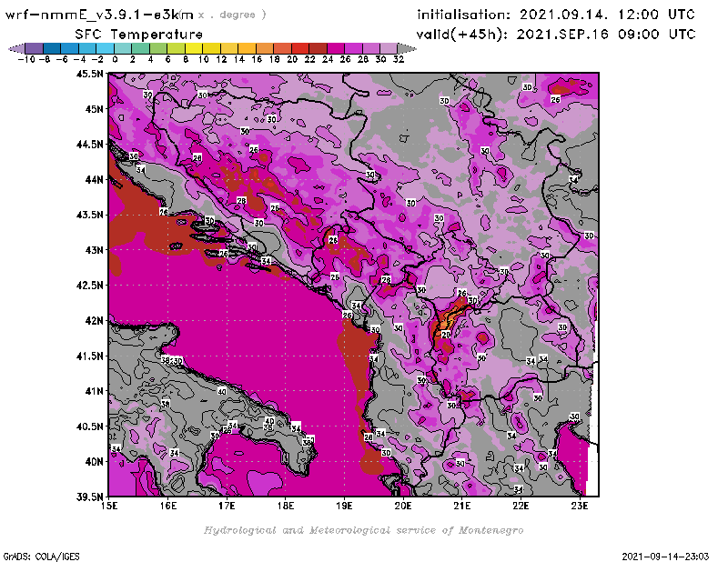The width and height of the screenshot is (728, 562).
Task: Select the '41N' latitude axis label
Action: 94,391
